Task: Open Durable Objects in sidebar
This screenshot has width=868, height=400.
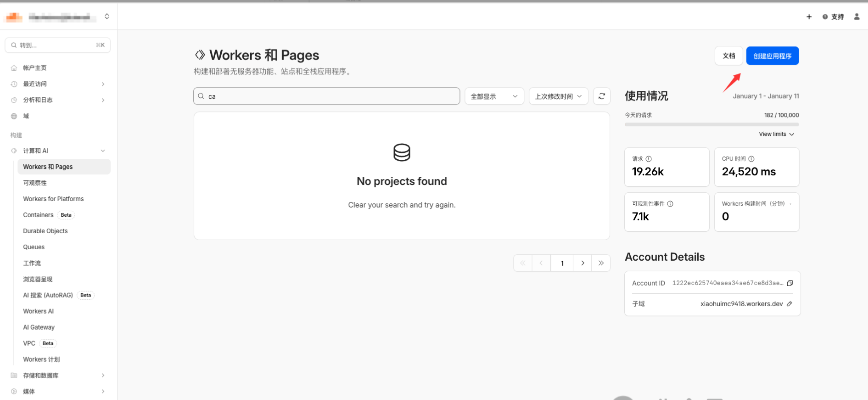Action: [45, 231]
